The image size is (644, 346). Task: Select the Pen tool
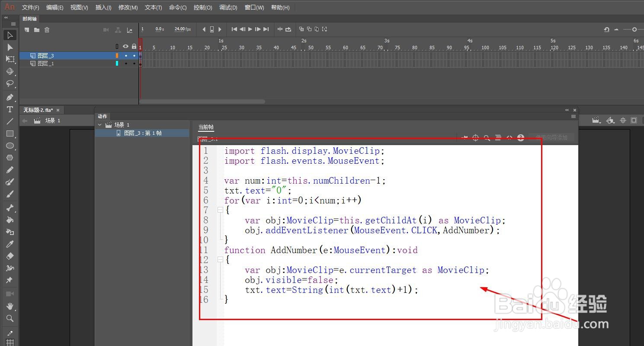coord(10,97)
